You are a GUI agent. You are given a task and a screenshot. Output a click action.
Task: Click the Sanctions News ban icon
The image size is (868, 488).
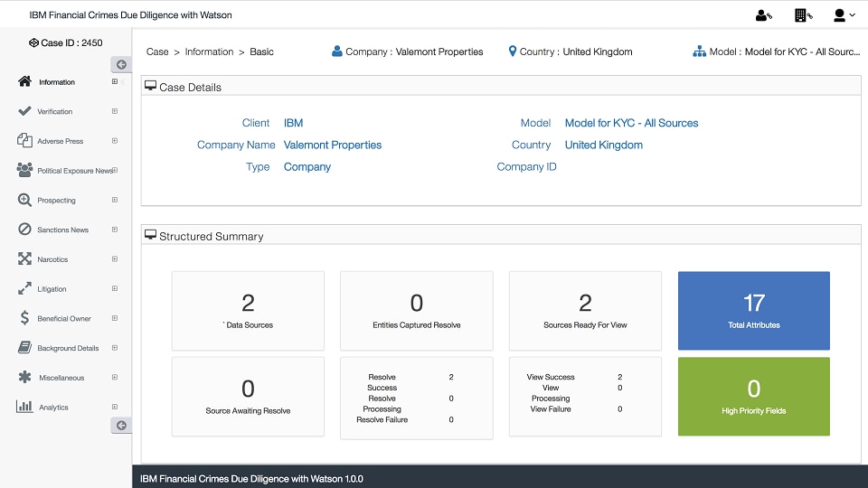pyautogui.click(x=24, y=229)
